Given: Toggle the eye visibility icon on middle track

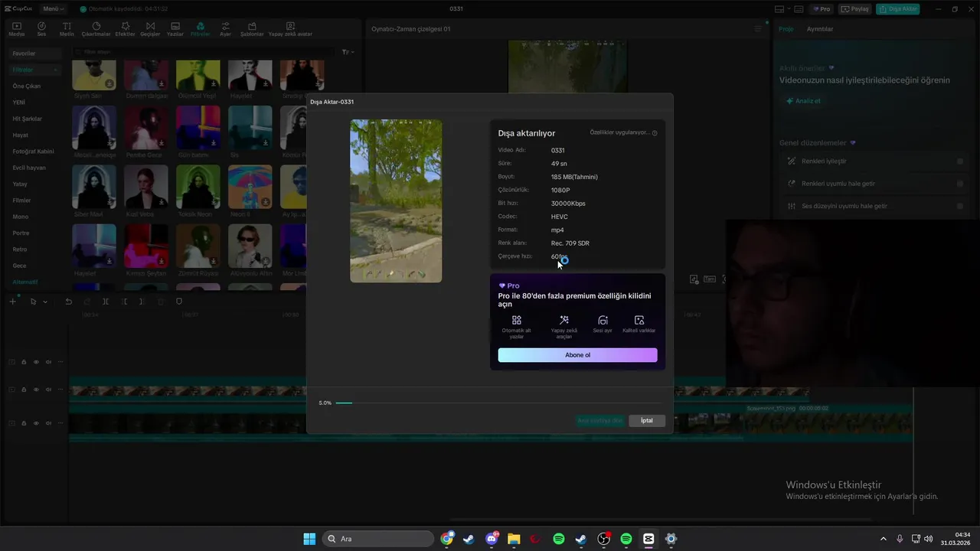Looking at the screenshot, I should point(36,390).
